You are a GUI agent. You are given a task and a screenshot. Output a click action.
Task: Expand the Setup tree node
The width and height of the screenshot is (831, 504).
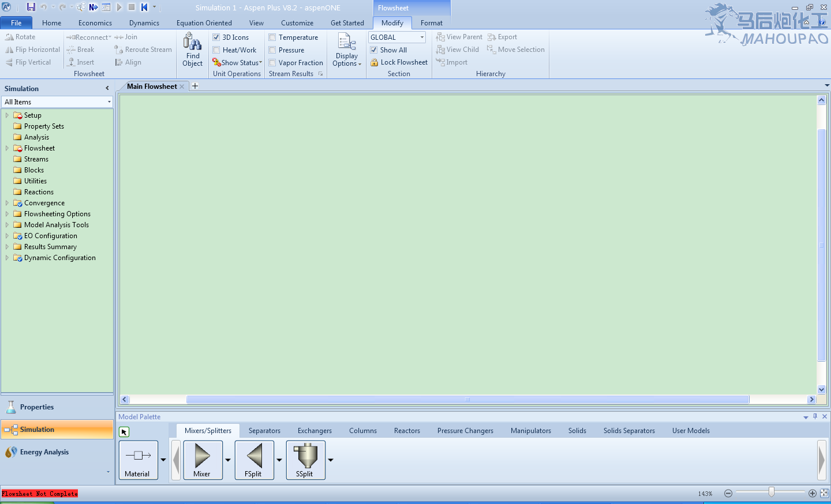(x=7, y=115)
